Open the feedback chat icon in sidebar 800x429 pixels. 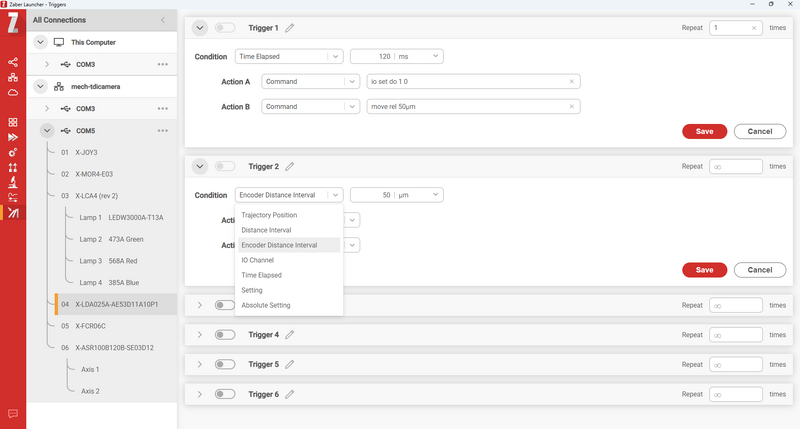tap(13, 414)
